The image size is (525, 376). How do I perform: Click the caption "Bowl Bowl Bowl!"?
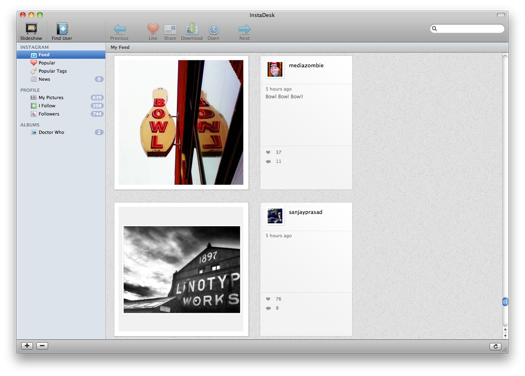tap(284, 96)
